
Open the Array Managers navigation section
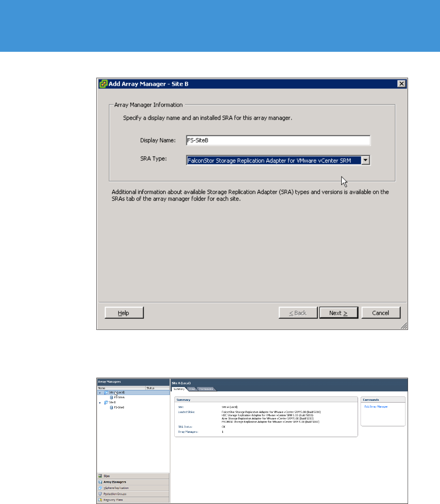[x=133, y=482]
